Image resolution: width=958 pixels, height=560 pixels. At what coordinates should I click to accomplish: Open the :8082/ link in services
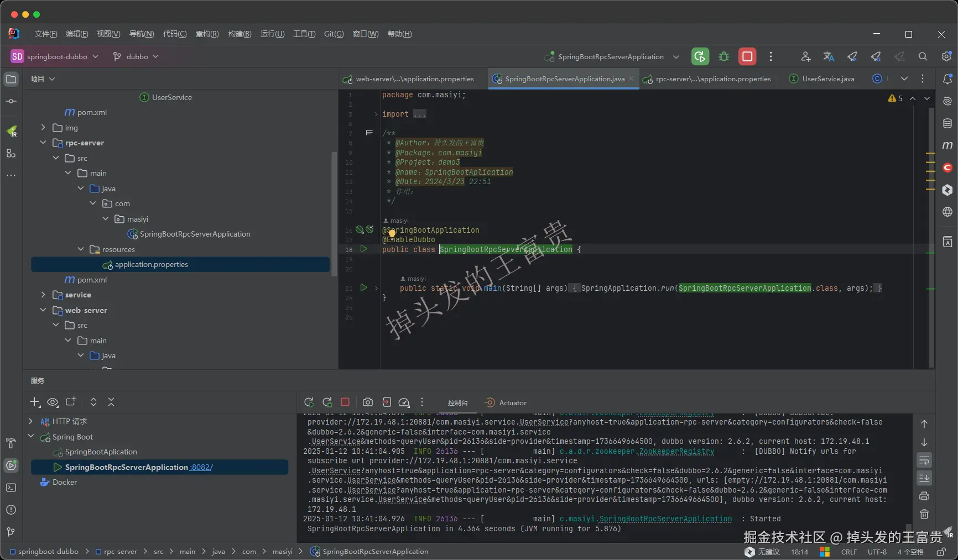[x=201, y=467]
